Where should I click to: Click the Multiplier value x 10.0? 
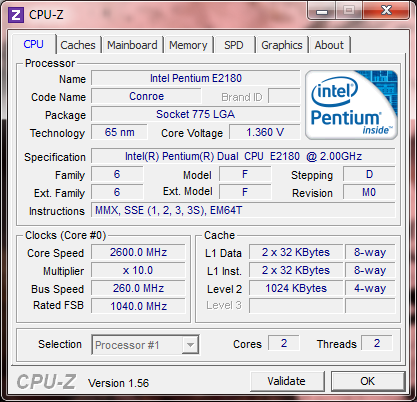pos(138,270)
